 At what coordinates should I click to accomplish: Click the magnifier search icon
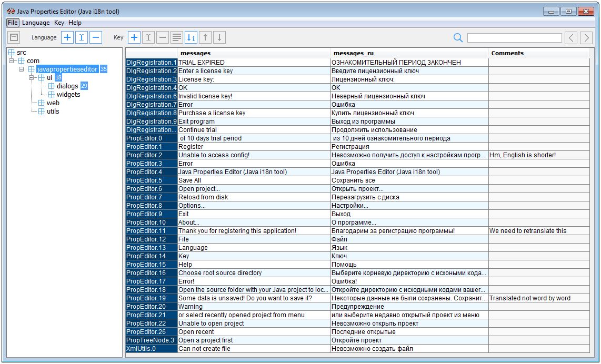458,37
